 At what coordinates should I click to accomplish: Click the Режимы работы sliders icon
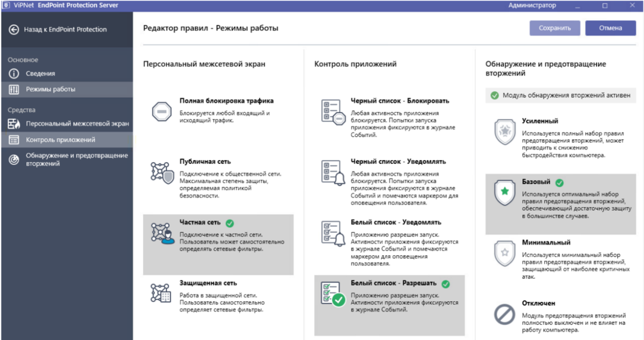[14, 89]
